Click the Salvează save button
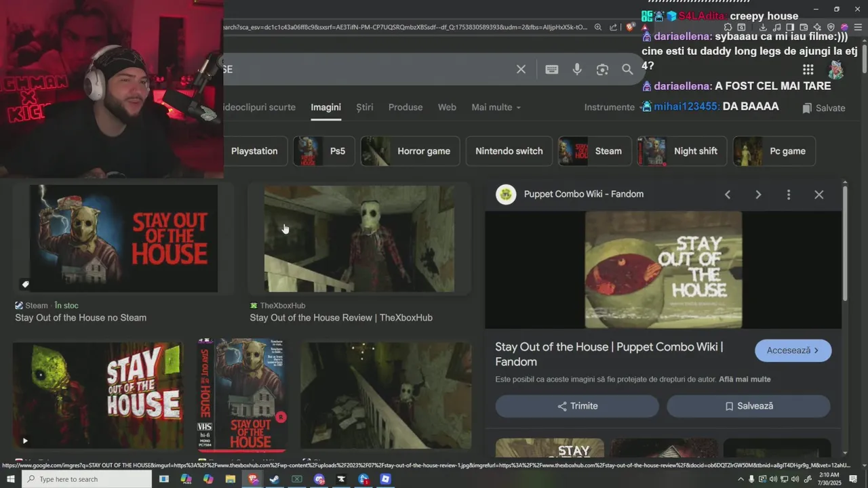This screenshot has height=488, width=868. tap(749, 406)
